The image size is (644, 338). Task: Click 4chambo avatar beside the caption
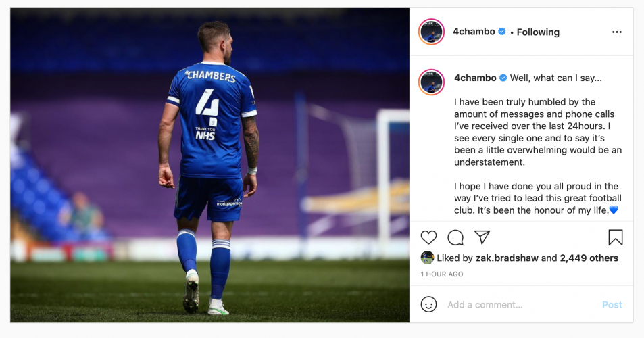pos(431,82)
